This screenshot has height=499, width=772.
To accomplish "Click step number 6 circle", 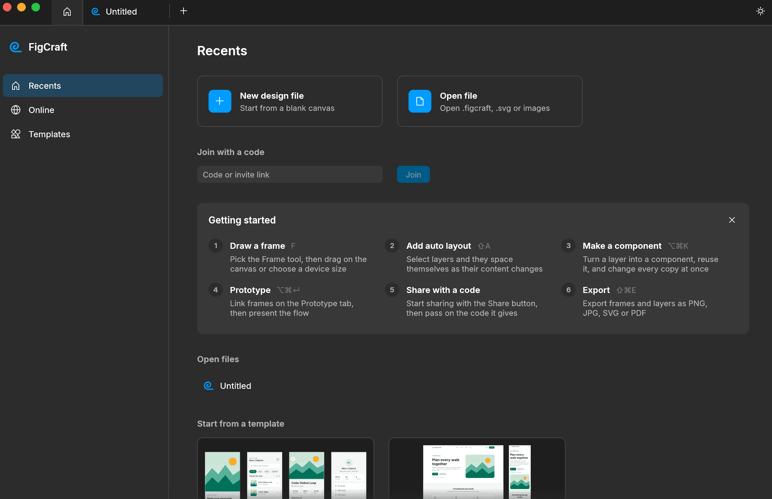I will 568,290.
